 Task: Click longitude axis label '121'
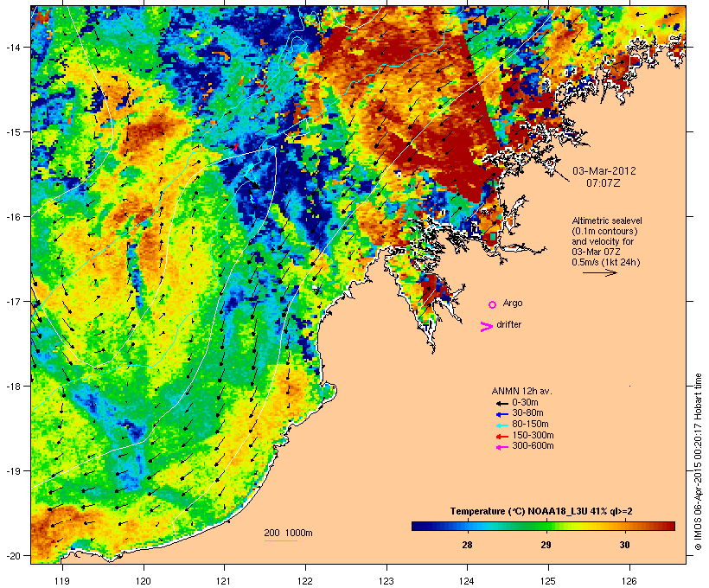tap(224, 581)
